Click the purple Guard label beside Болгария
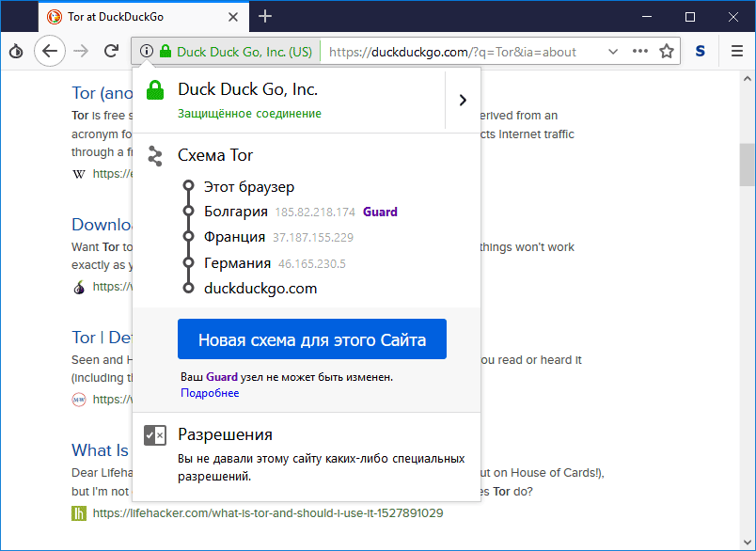This screenshot has width=756, height=551. pyautogui.click(x=380, y=213)
